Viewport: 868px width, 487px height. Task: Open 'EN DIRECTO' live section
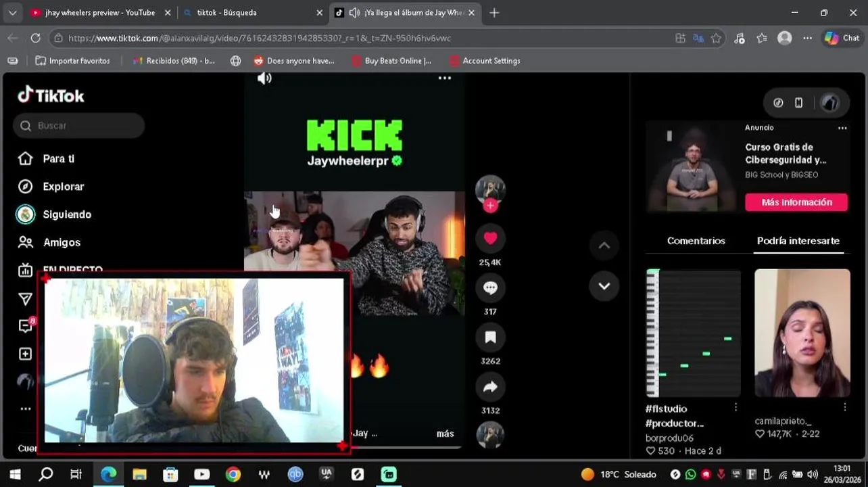pyautogui.click(x=72, y=269)
